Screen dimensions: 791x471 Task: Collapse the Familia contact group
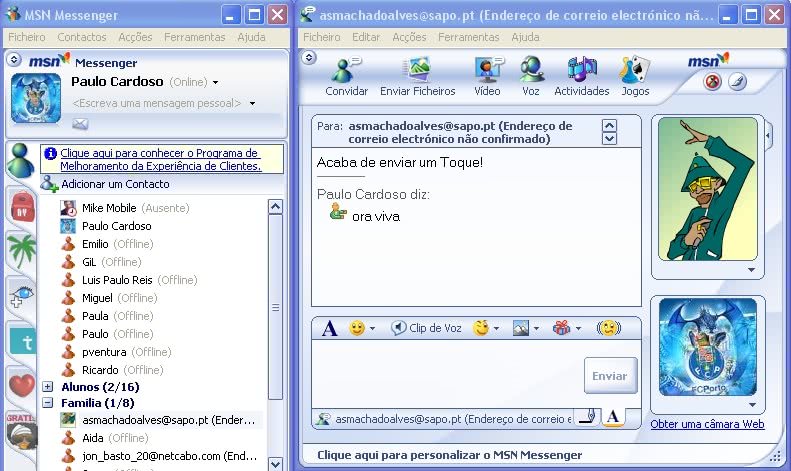point(48,403)
